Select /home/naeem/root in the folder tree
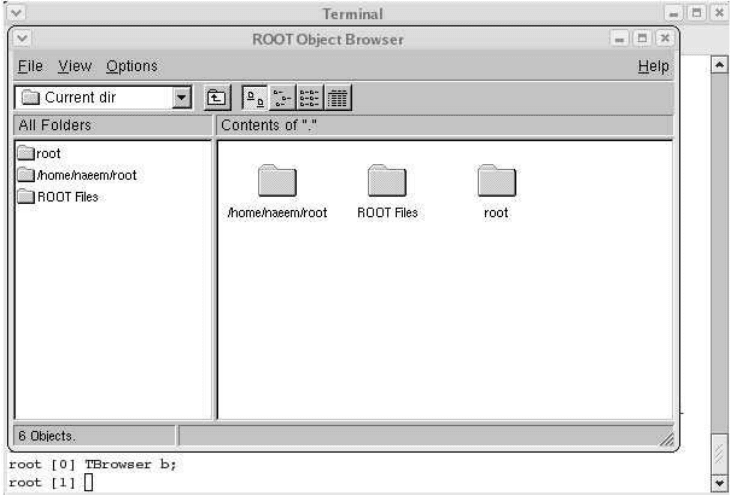Viewport: 730px width, 495px height. coord(76,175)
